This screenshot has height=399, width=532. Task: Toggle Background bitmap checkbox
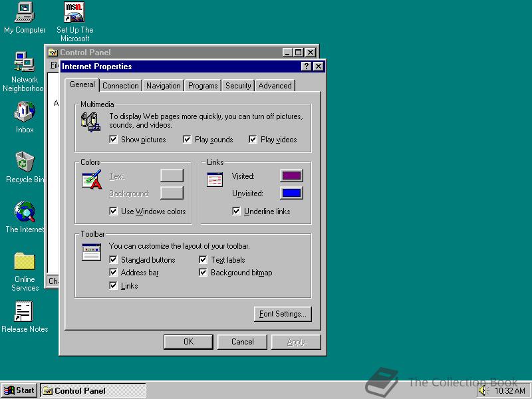pos(203,273)
